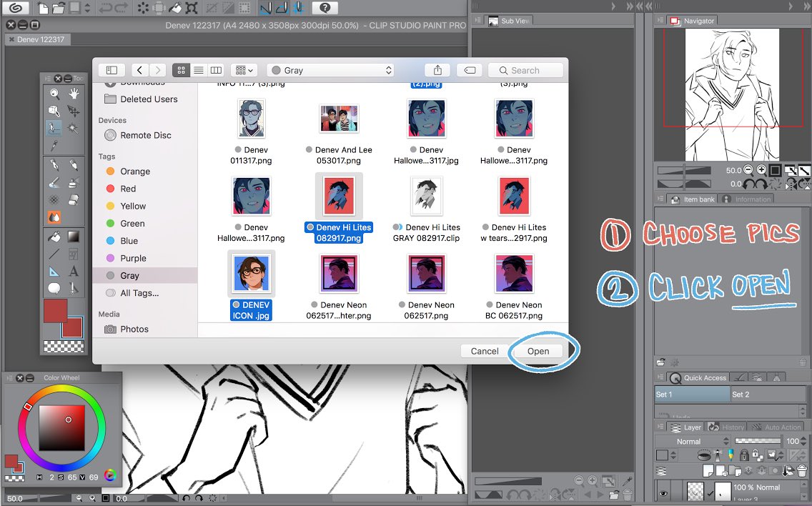Switch to the Auto Action tab
This screenshot has width=812, height=506.
776,427
